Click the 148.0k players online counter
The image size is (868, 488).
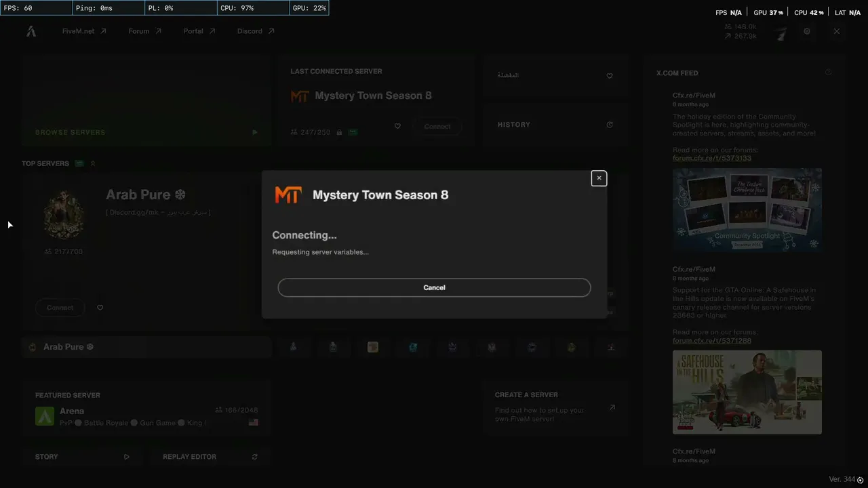(x=741, y=26)
